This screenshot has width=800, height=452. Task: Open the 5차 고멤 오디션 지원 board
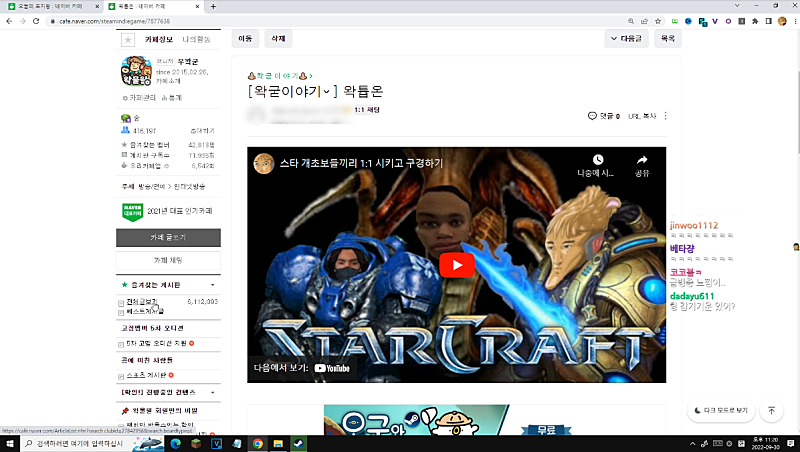pos(156,343)
